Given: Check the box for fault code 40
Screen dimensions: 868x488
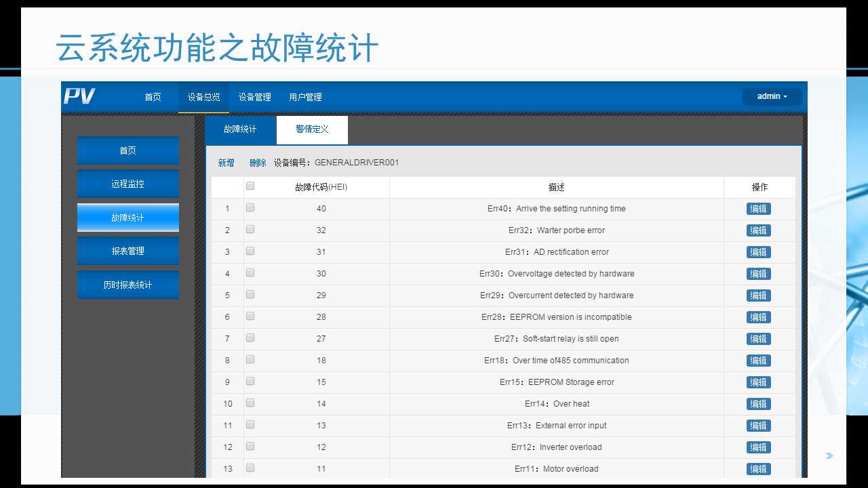Looking at the screenshot, I should point(250,208).
